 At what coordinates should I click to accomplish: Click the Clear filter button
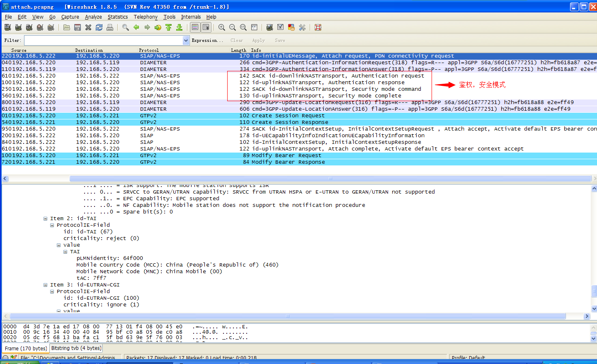(x=237, y=40)
